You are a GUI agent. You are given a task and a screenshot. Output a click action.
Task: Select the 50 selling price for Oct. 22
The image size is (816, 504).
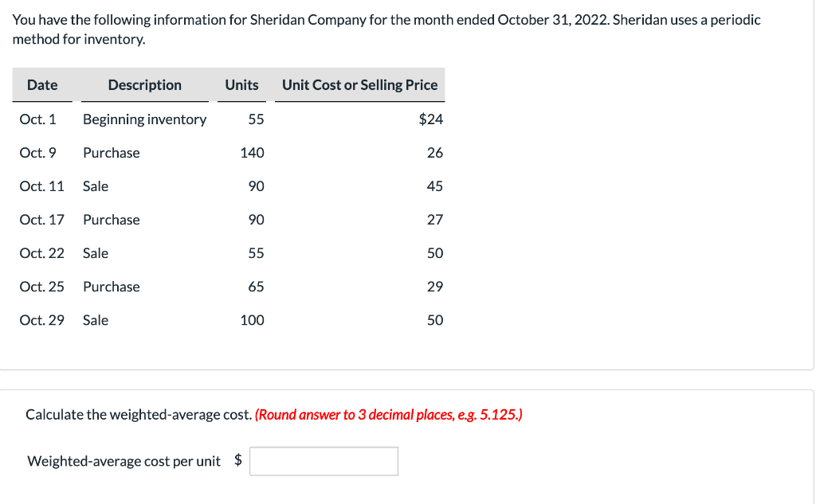point(436,252)
